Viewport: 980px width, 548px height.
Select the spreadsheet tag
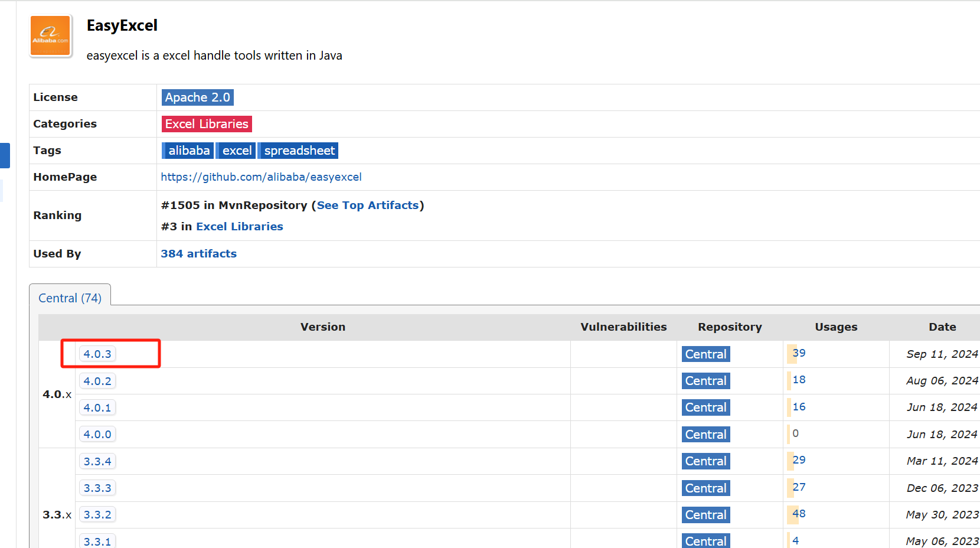pyautogui.click(x=299, y=151)
